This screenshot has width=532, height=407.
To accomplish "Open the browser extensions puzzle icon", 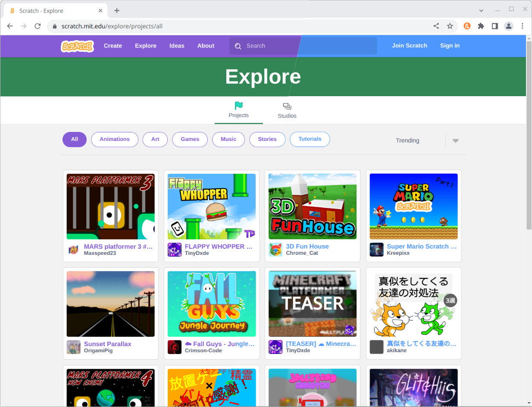I will pos(481,26).
